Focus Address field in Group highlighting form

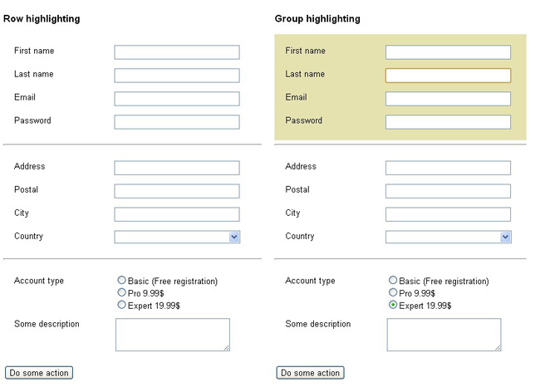(x=448, y=168)
